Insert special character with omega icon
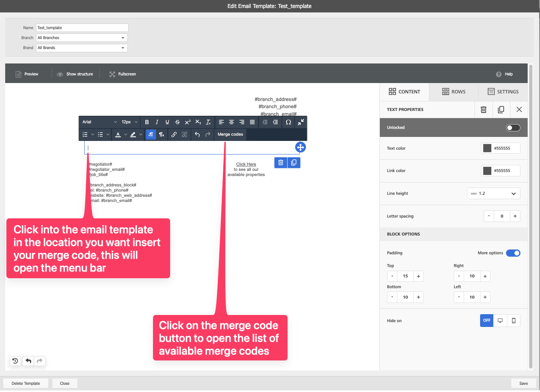540x392 pixels. [288, 122]
